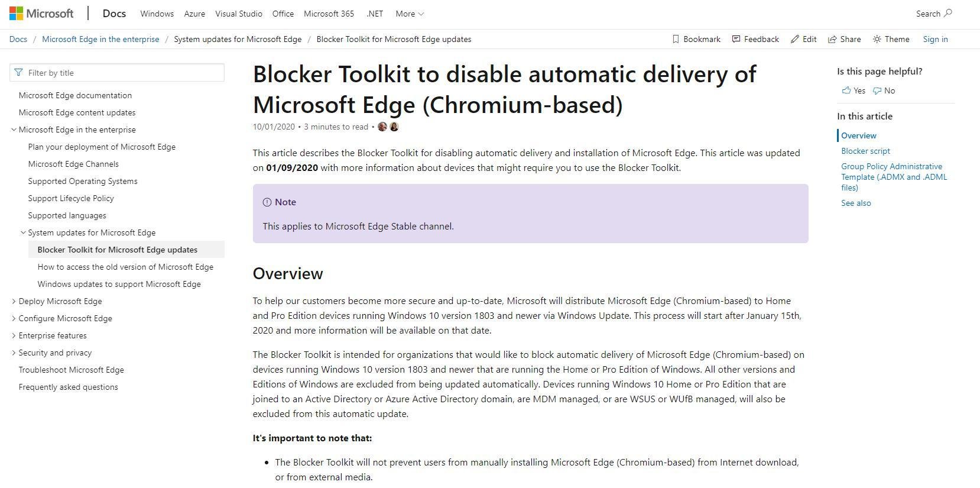Click the first contributor avatar
Viewport: 980px width, 488px height.
click(382, 127)
